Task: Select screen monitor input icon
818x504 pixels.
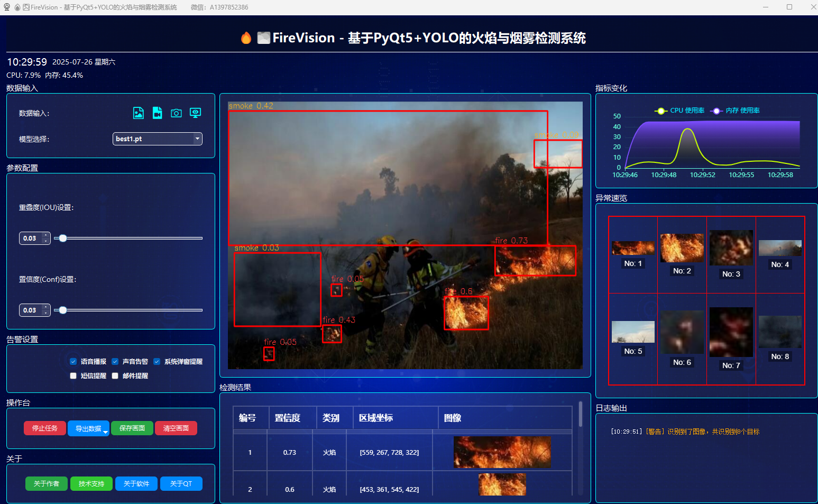Action: tap(195, 113)
